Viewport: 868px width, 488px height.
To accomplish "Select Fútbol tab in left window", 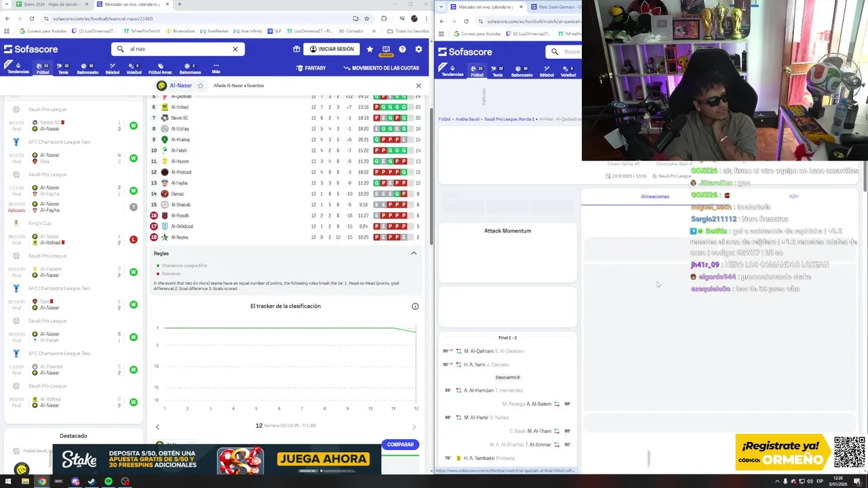I will [x=43, y=69].
